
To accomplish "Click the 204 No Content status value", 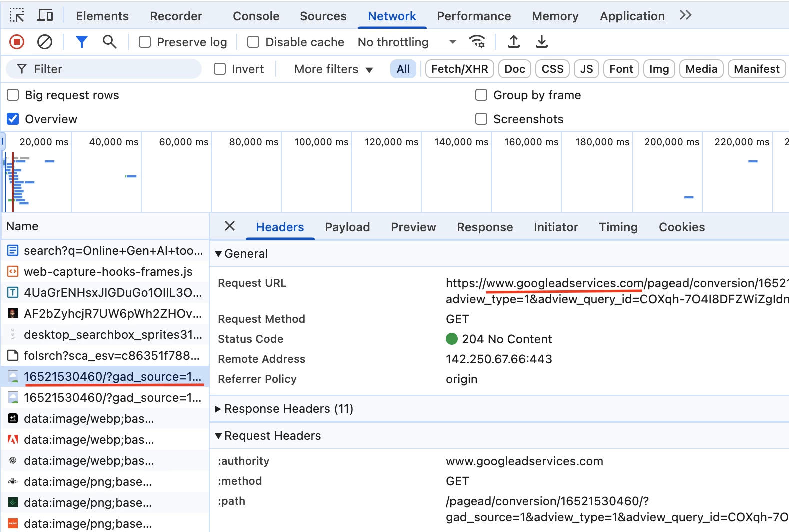I will (507, 339).
